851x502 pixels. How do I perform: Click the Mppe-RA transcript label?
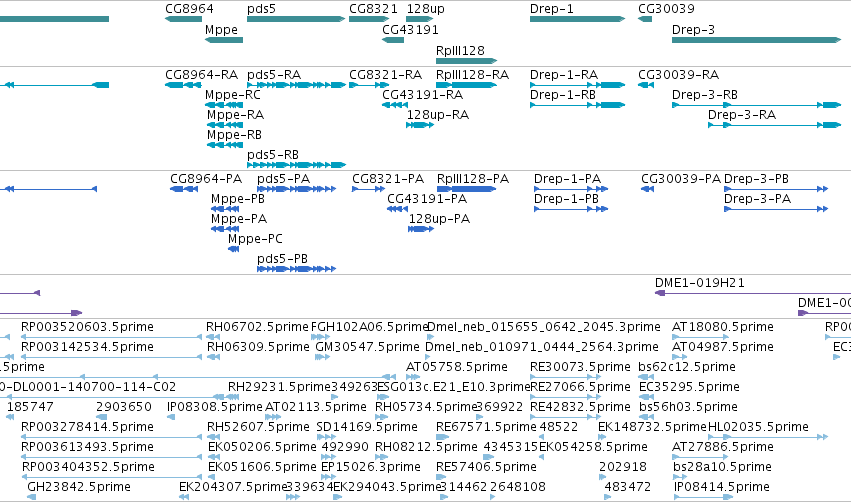click(x=236, y=115)
